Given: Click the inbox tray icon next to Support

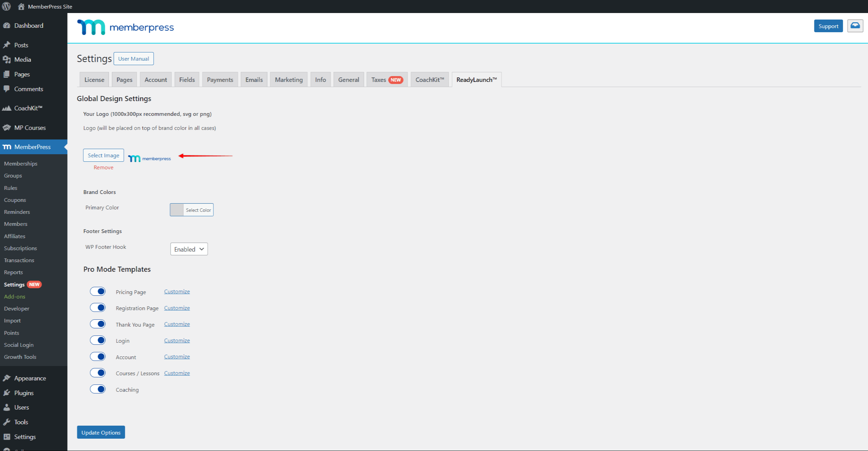Looking at the screenshot, I should (x=855, y=26).
